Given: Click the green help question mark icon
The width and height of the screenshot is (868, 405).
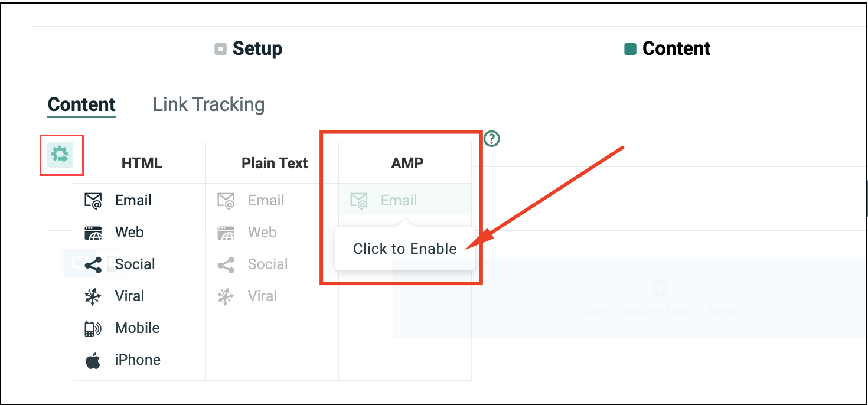Looking at the screenshot, I should [492, 139].
